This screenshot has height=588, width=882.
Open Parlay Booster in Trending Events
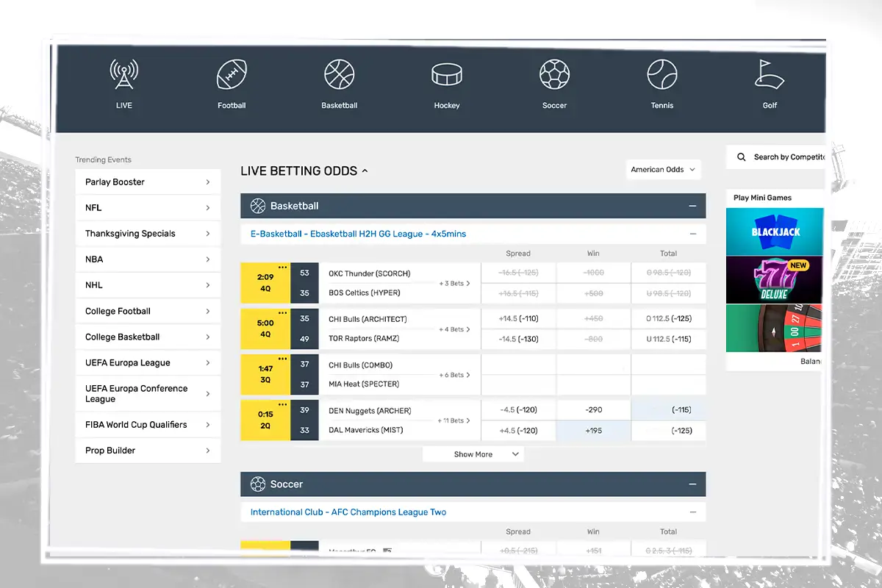click(x=148, y=182)
